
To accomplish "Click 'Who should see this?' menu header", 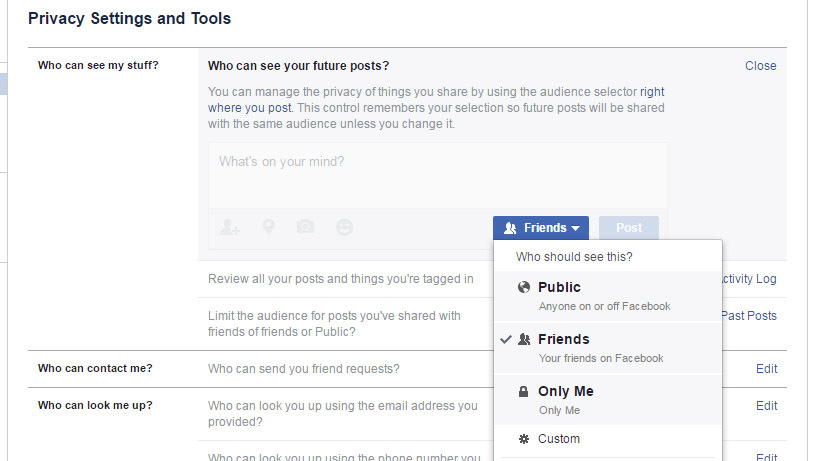I will tap(574, 257).
